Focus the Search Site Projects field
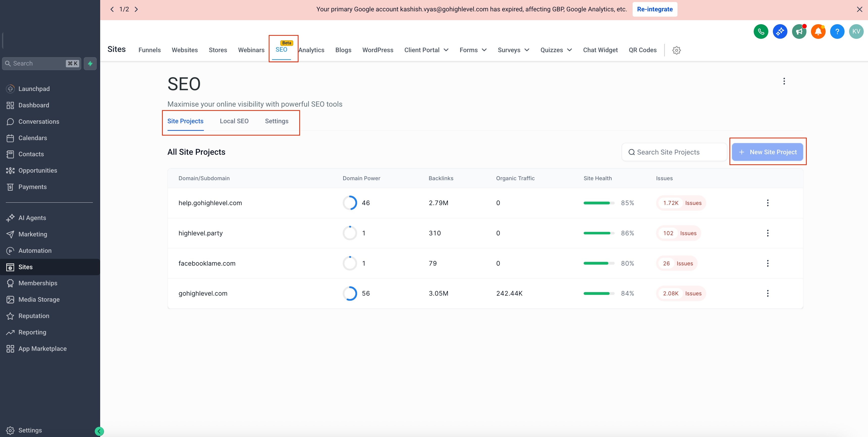Viewport: 868px width, 437px height. [x=674, y=152]
